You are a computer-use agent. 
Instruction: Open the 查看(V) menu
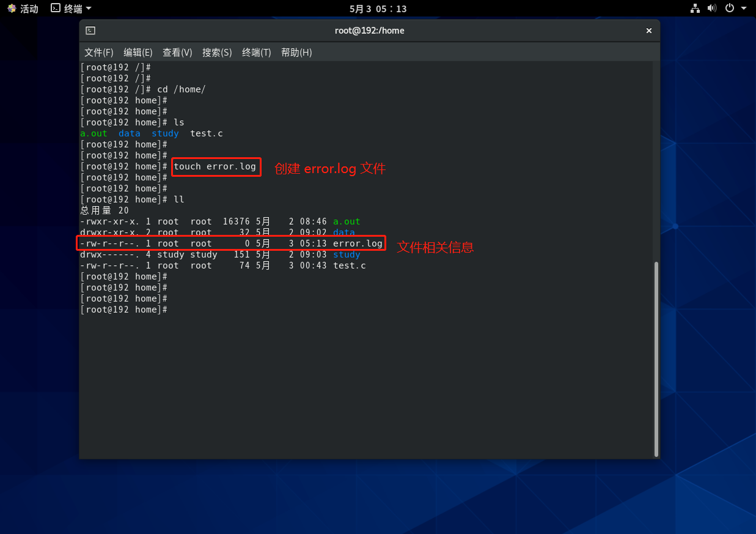(177, 53)
